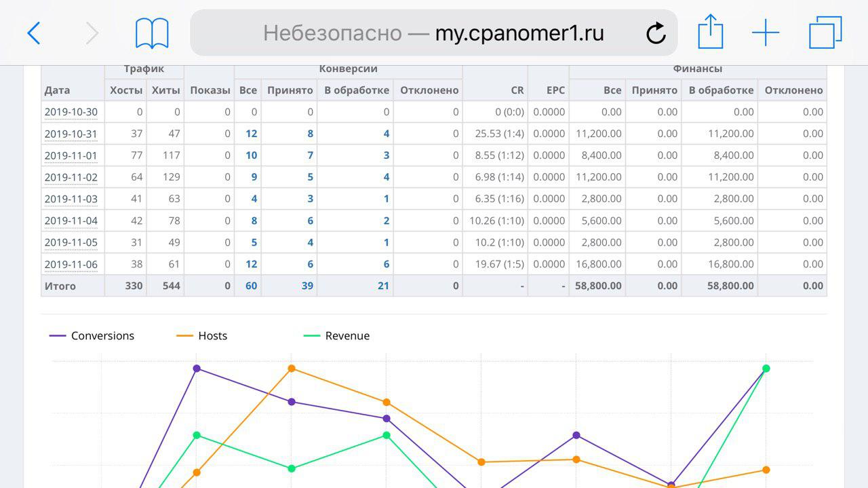This screenshot has width=868, height=488.
Task: Open a new tab with plus icon
Action: pos(766,33)
